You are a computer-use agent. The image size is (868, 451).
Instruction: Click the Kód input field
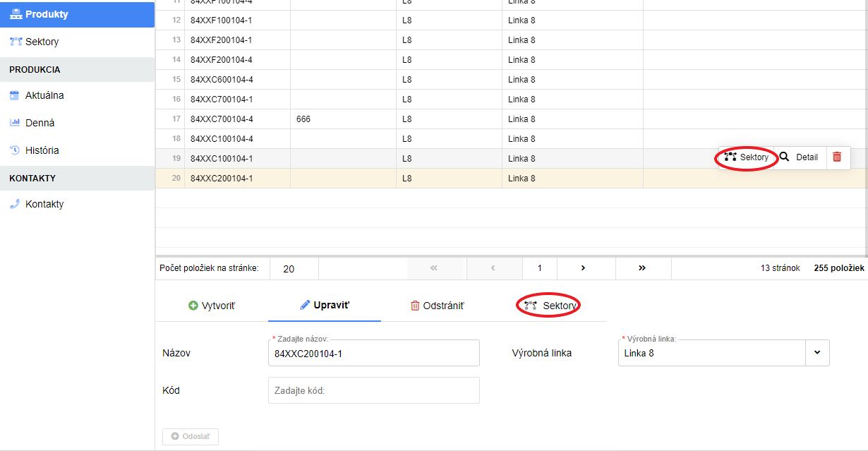click(373, 390)
